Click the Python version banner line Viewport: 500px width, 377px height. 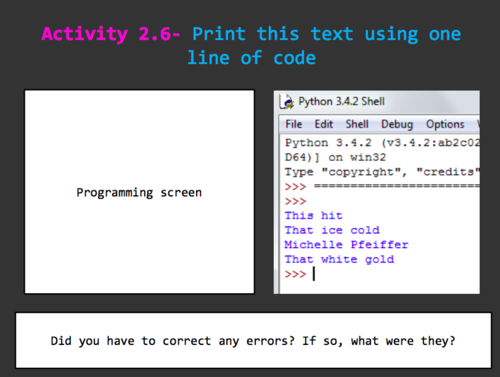point(382,143)
